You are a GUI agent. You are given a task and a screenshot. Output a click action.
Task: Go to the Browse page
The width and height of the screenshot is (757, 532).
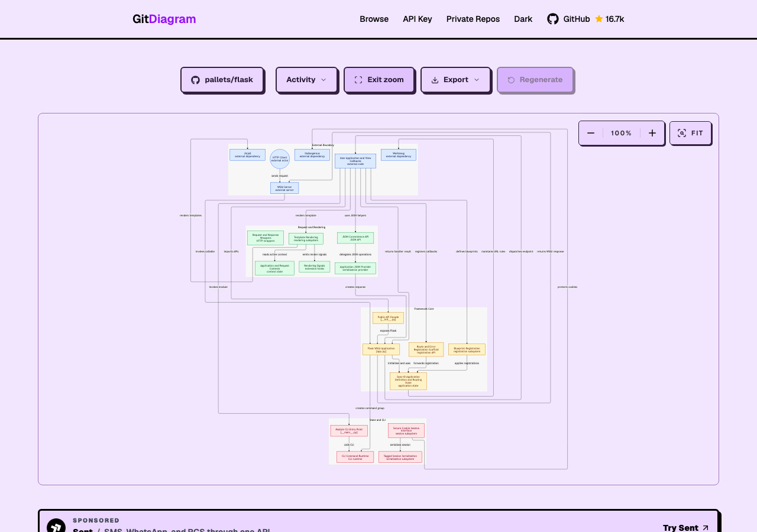click(x=374, y=19)
